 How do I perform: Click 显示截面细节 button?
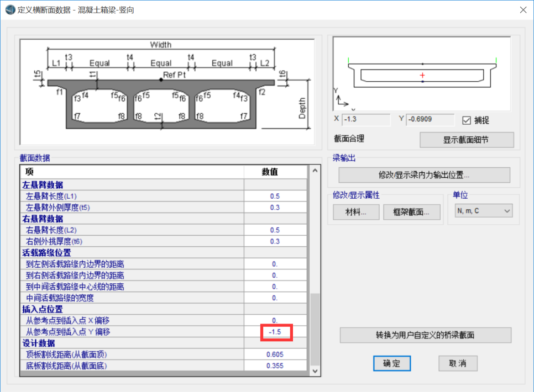coord(466,140)
